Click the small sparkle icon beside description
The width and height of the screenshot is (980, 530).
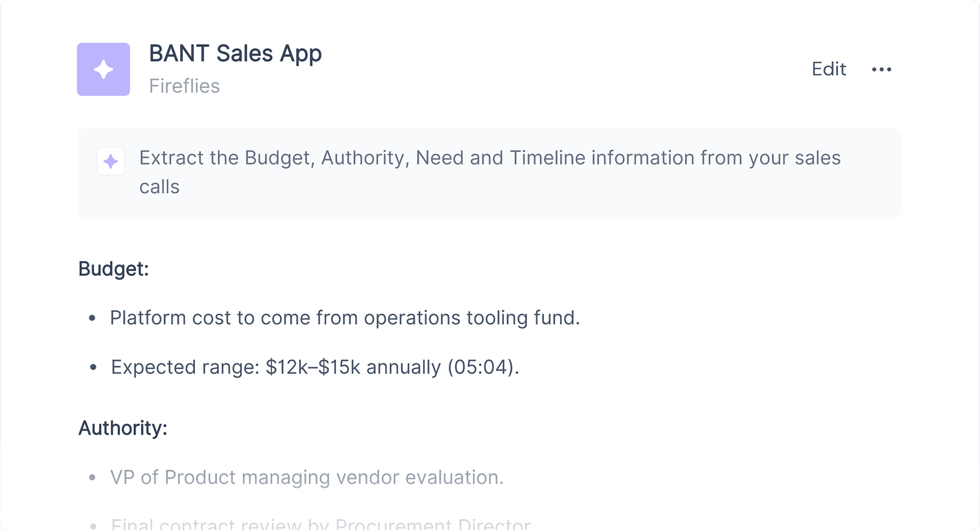coord(111,161)
